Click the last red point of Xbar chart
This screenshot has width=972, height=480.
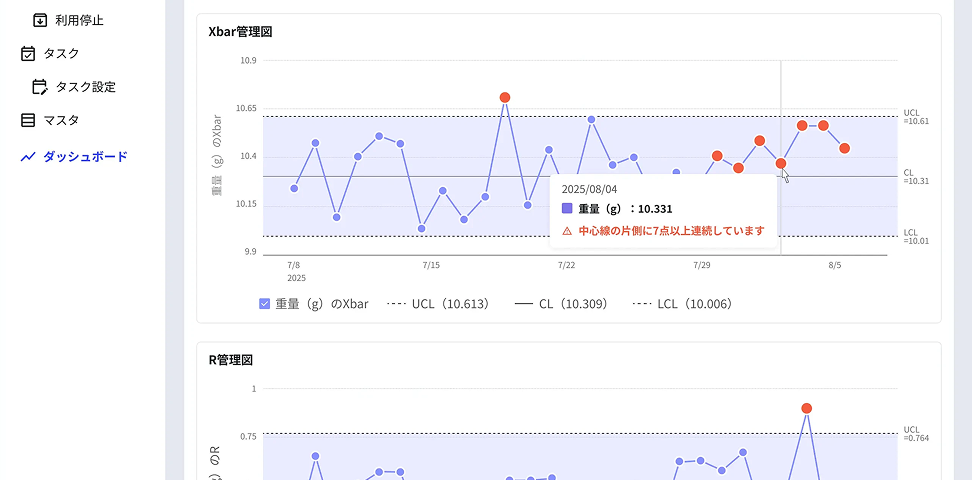click(844, 148)
